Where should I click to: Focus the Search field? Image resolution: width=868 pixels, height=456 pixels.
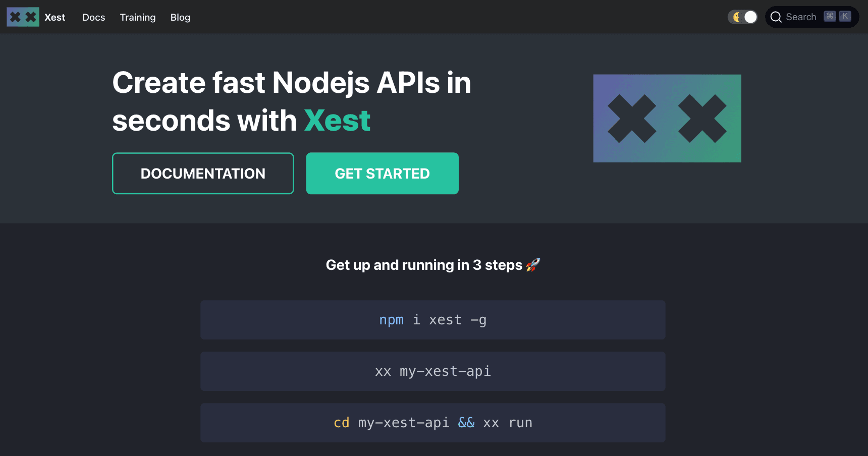(x=812, y=17)
